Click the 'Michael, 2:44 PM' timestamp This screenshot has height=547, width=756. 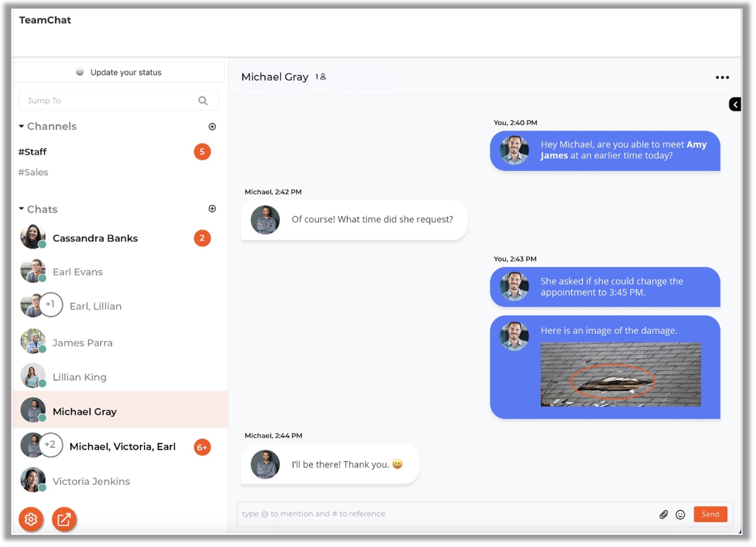coord(273,436)
